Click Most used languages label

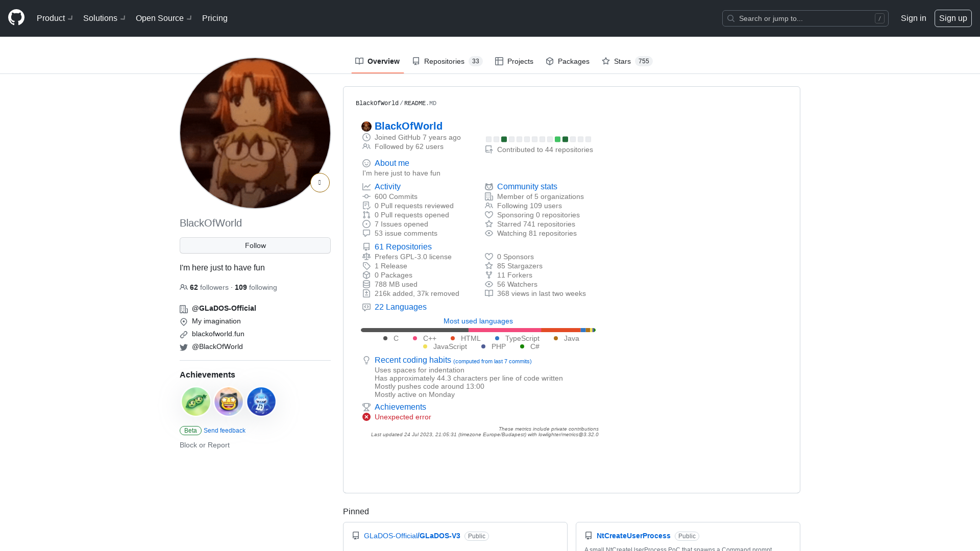click(x=478, y=321)
